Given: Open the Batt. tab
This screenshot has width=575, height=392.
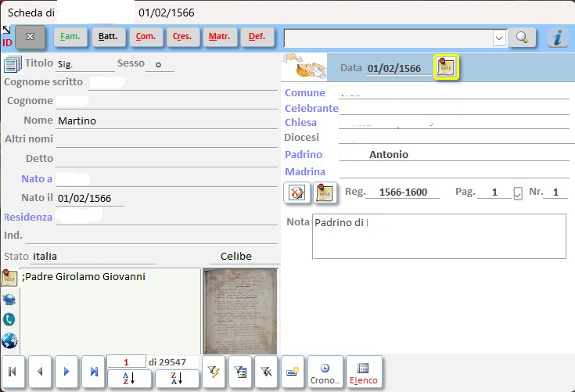Looking at the screenshot, I should pos(108,37).
